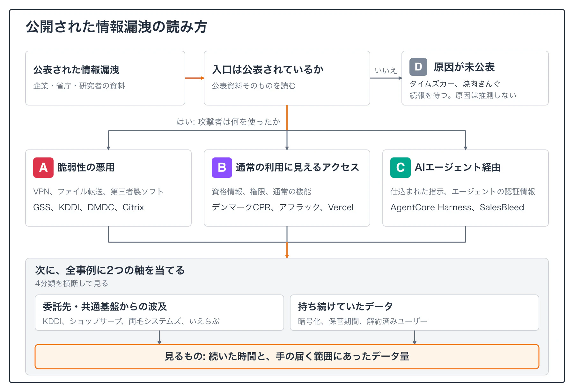Click the gray D category badge
Image resolution: width=574 pixels, height=392 pixels.
coord(418,67)
